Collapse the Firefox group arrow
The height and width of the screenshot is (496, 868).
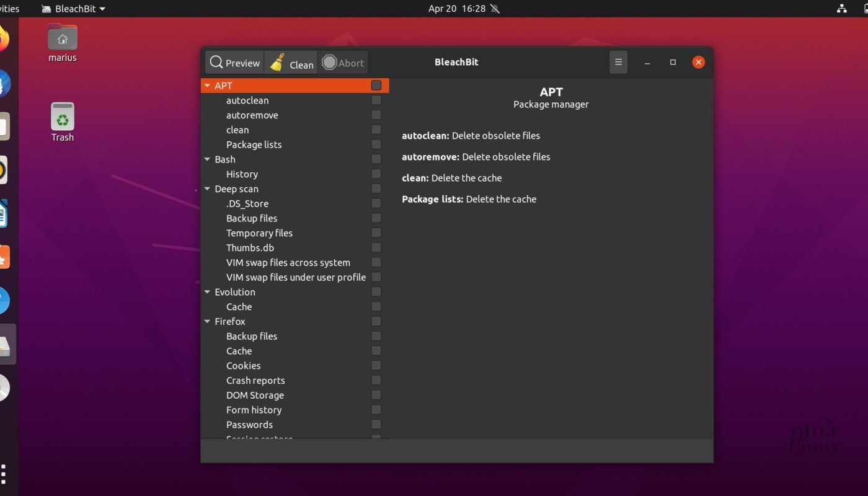(207, 322)
